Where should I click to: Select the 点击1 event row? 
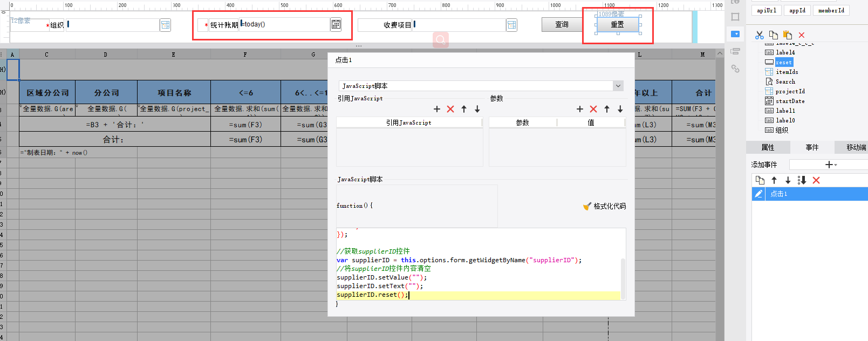pos(810,194)
